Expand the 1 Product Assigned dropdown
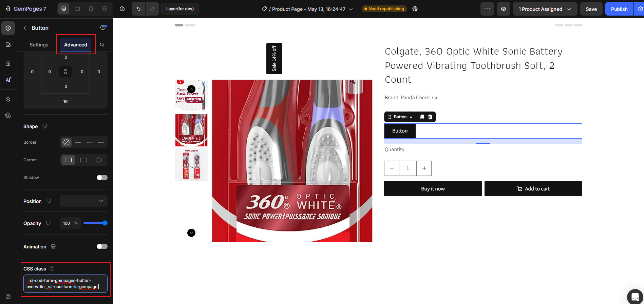 point(545,9)
